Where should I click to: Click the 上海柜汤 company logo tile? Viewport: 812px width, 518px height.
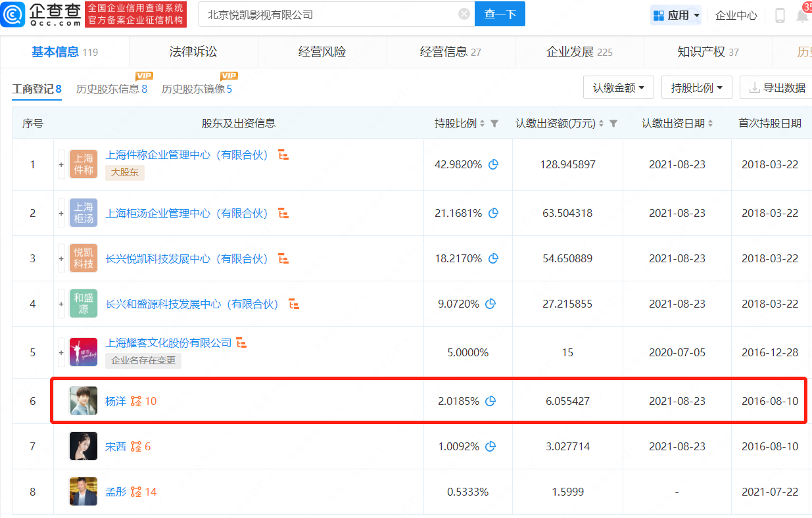(84, 213)
